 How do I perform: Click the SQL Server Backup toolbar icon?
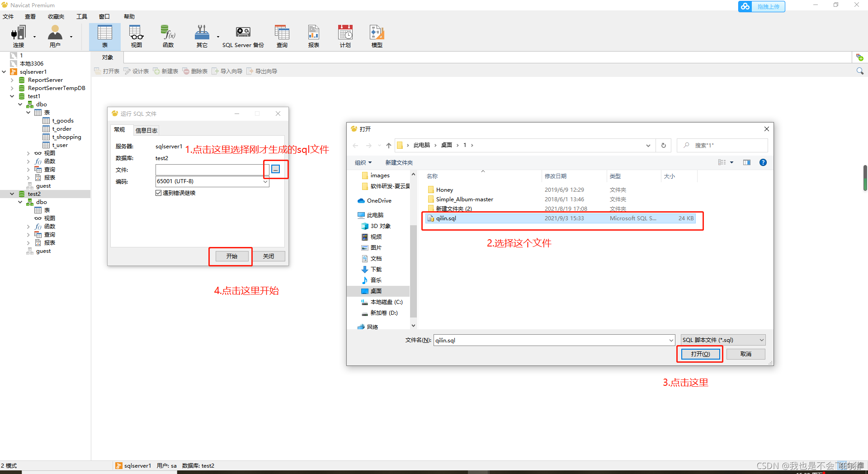pos(243,36)
